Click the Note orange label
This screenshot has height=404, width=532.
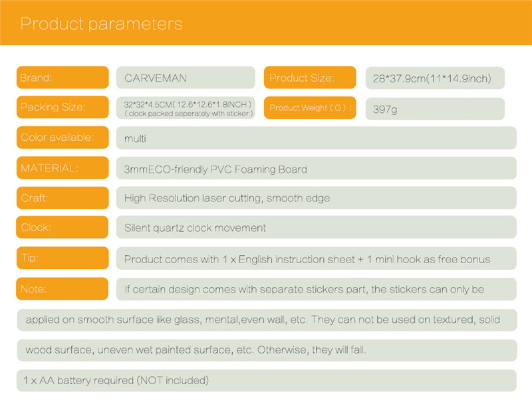[62, 289]
